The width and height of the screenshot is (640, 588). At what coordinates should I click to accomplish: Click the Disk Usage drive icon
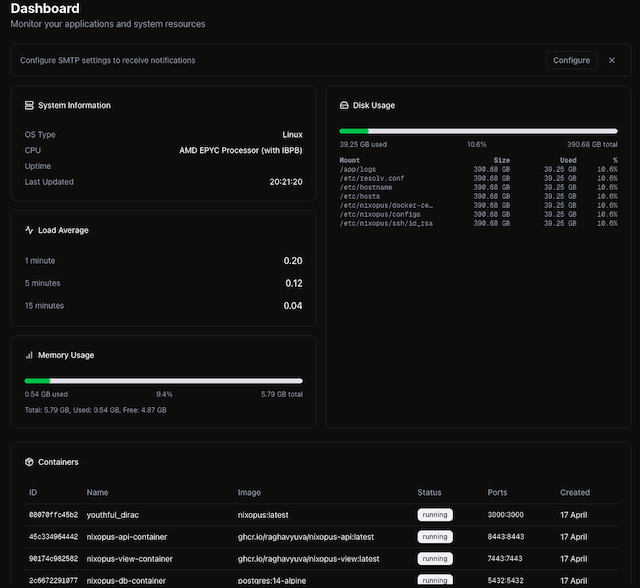pos(344,105)
